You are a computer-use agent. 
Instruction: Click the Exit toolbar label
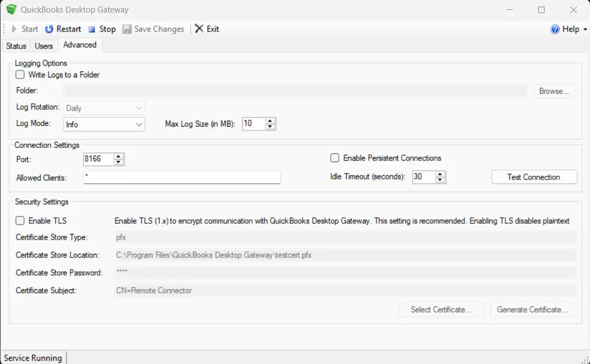213,29
